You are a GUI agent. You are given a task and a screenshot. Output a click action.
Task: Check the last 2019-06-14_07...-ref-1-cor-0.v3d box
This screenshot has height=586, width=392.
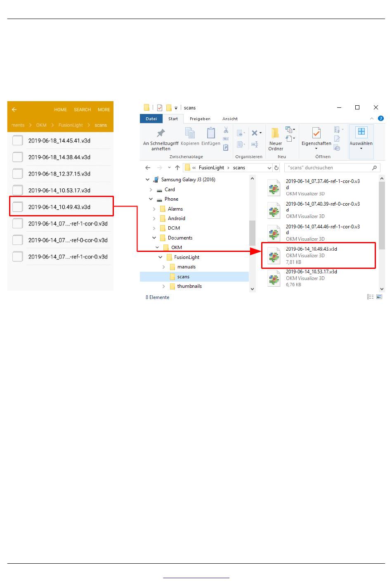click(x=17, y=256)
